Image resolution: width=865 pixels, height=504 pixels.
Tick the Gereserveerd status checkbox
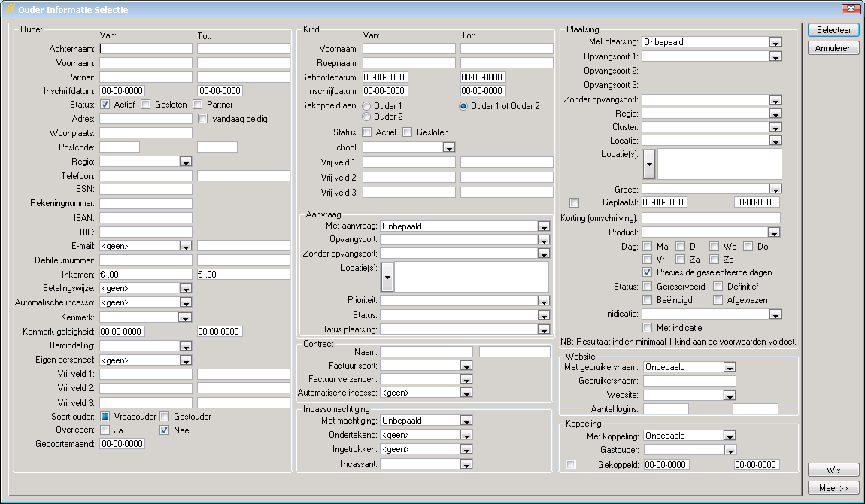point(647,286)
